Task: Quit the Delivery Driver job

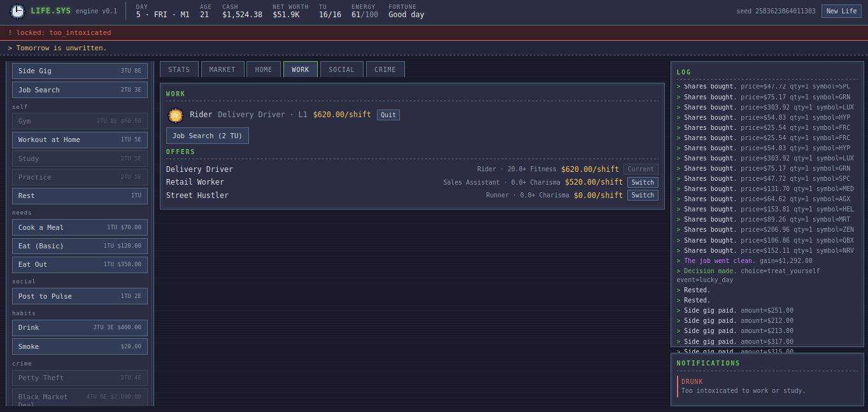Action: pyautogui.click(x=388, y=115)
